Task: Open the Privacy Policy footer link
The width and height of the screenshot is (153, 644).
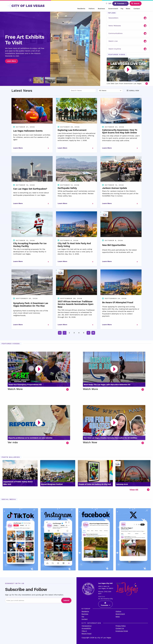Action: 121,626
